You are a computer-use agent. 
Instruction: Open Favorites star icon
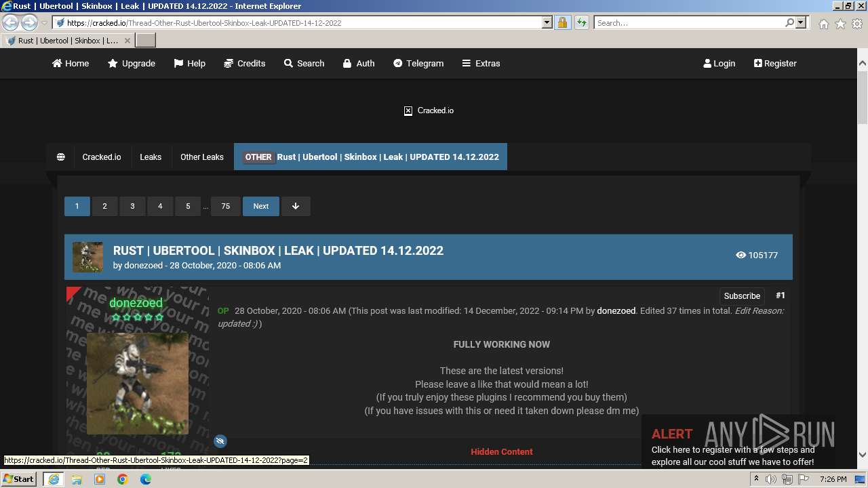click(x=840, y=23)
